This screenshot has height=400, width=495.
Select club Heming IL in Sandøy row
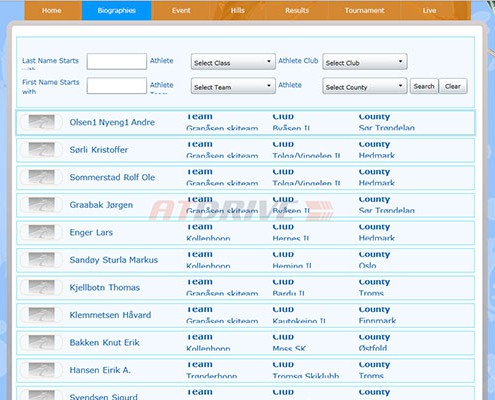(292, 266)
